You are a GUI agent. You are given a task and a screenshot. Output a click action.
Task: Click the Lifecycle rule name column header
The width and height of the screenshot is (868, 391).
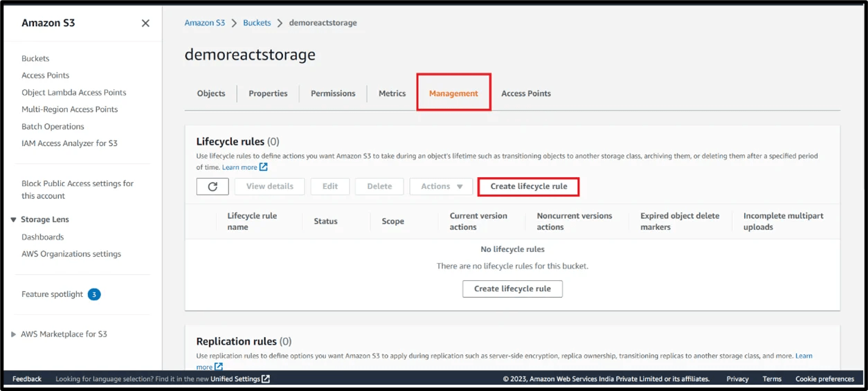click(x=252, y=221)
